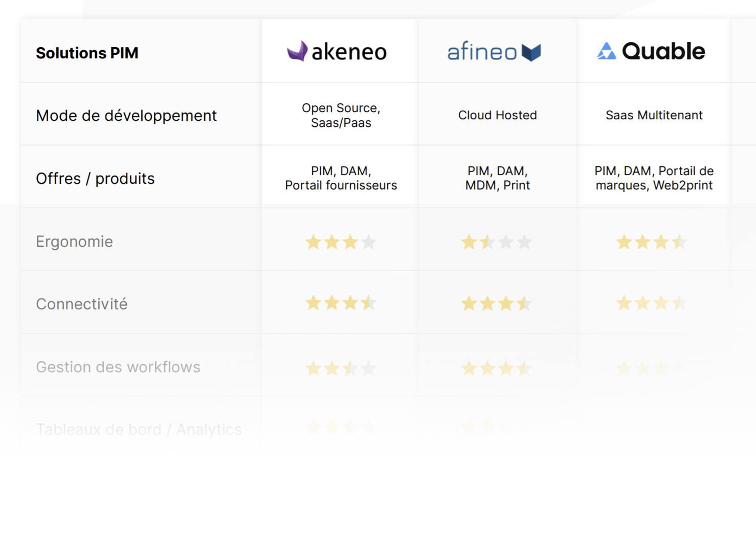Viewport: 756px width, 535px height.
Task: Click afineo's Tableaux de bord stars
Action: coord(497,426)
